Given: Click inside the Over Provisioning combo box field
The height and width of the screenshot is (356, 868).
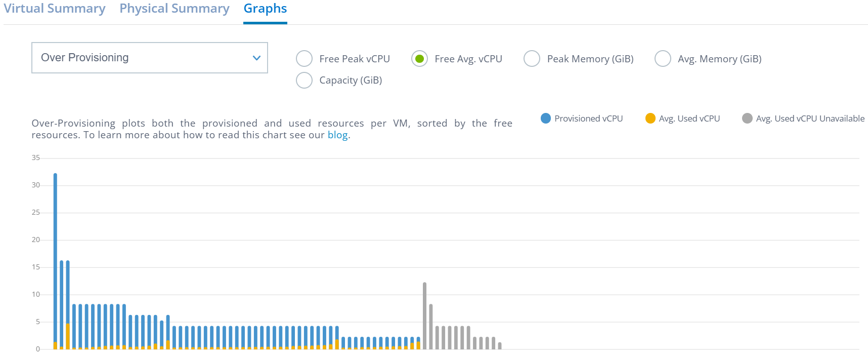Looking at the screenshot, I should click(126, 57).
